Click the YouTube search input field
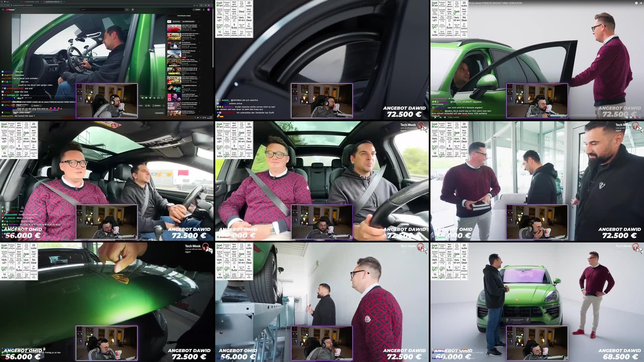 click(102, 9)
